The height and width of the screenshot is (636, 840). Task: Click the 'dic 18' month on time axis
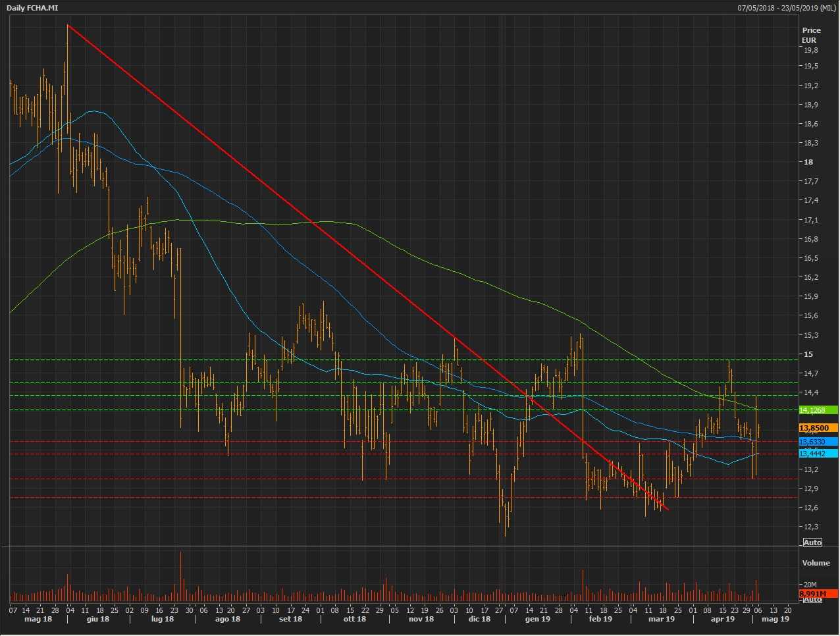479,619
